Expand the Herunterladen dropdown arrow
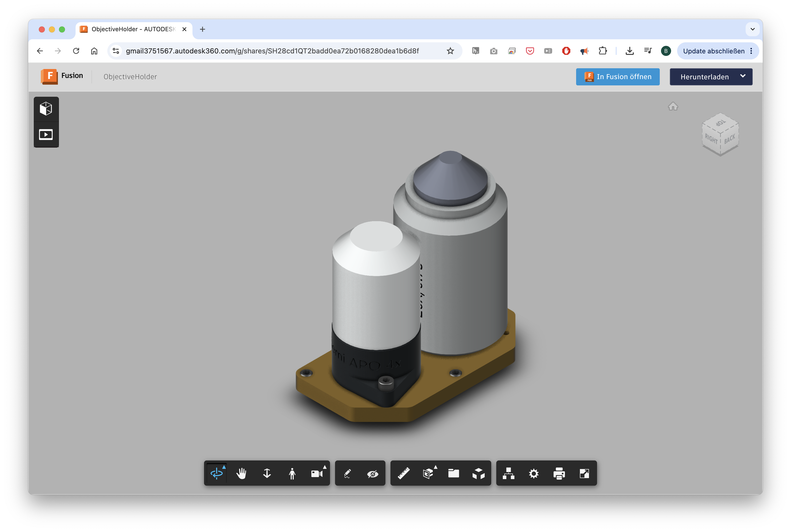The height and width of the screenshot is (532, 791). coord(742,76)
